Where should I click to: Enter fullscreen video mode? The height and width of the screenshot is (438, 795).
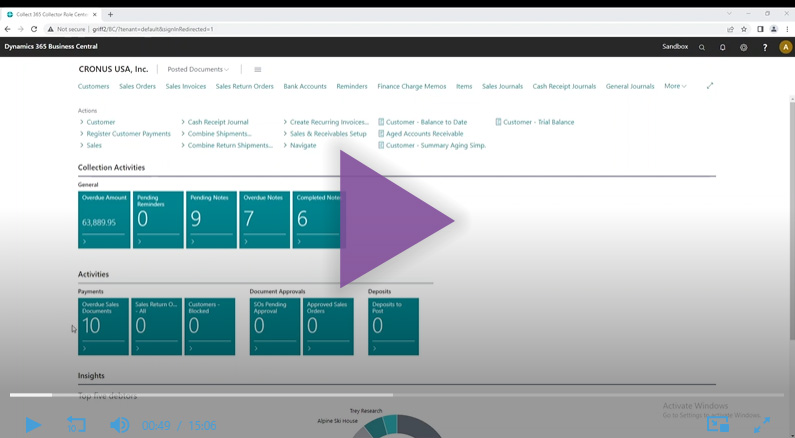tap(762, 424)
